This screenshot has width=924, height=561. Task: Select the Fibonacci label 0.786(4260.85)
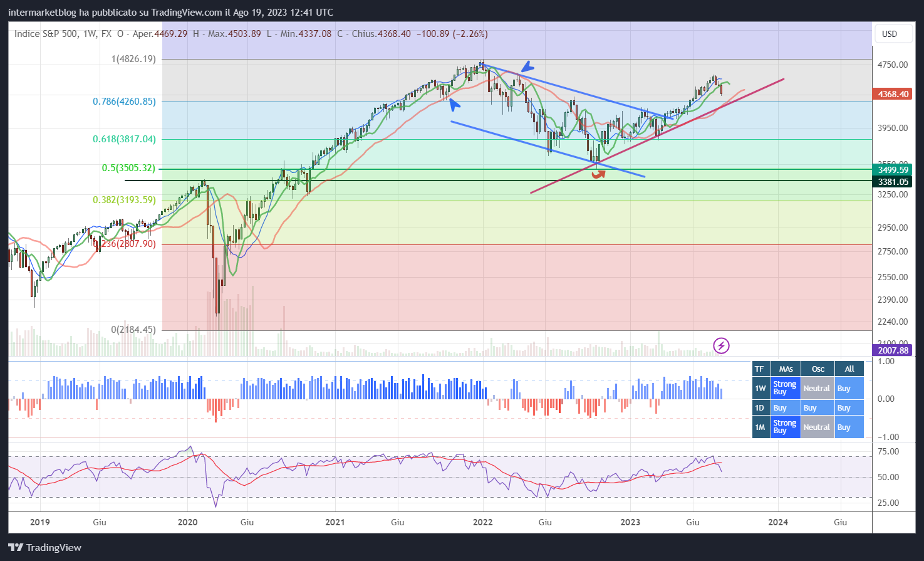(x=124, y=102)
